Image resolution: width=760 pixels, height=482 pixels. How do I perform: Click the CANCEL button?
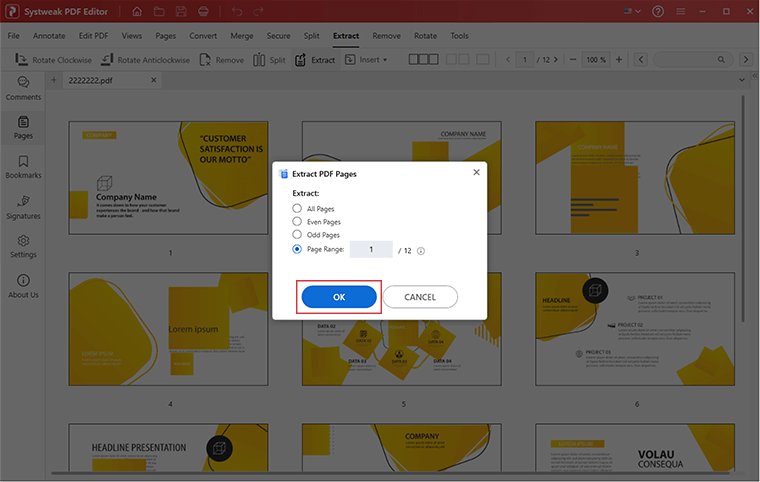[x=420, y=297]
